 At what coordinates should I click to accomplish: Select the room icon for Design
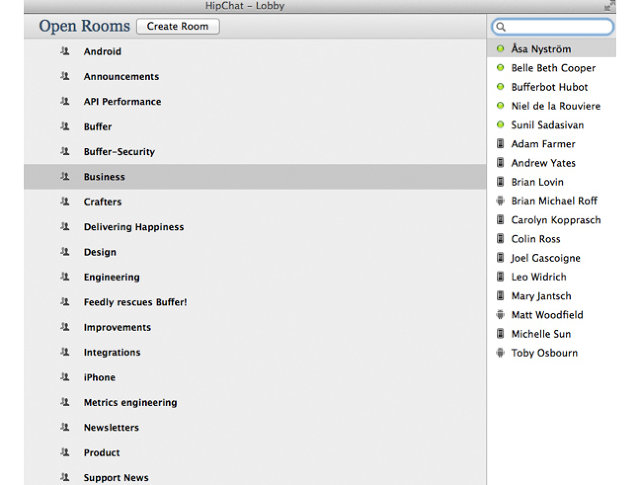tap(64, 251)
